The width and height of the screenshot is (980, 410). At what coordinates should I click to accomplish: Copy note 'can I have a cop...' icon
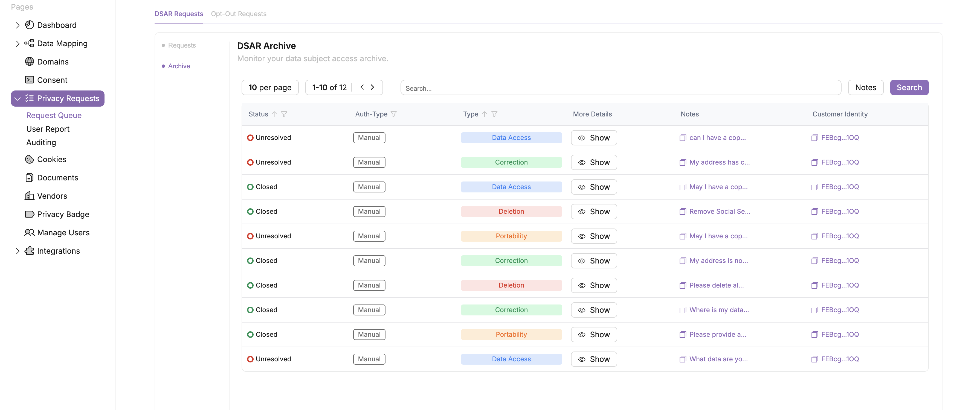[x=683, y=138]
